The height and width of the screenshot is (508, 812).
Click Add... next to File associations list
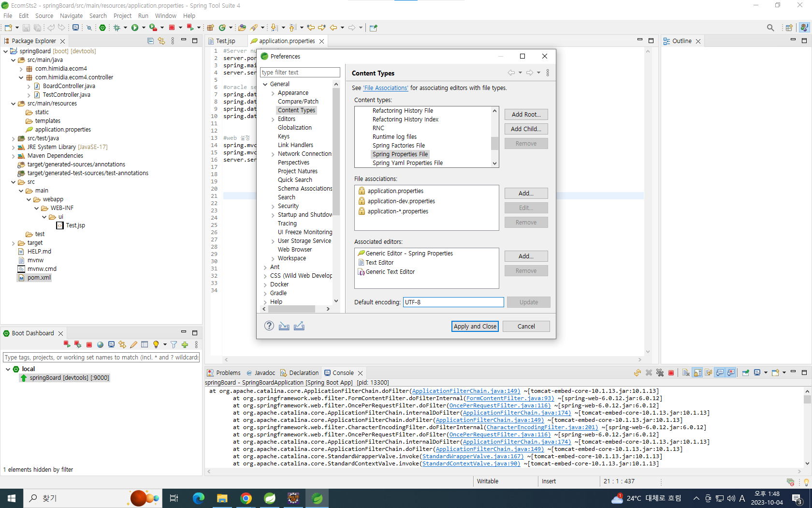click(526, 194)
